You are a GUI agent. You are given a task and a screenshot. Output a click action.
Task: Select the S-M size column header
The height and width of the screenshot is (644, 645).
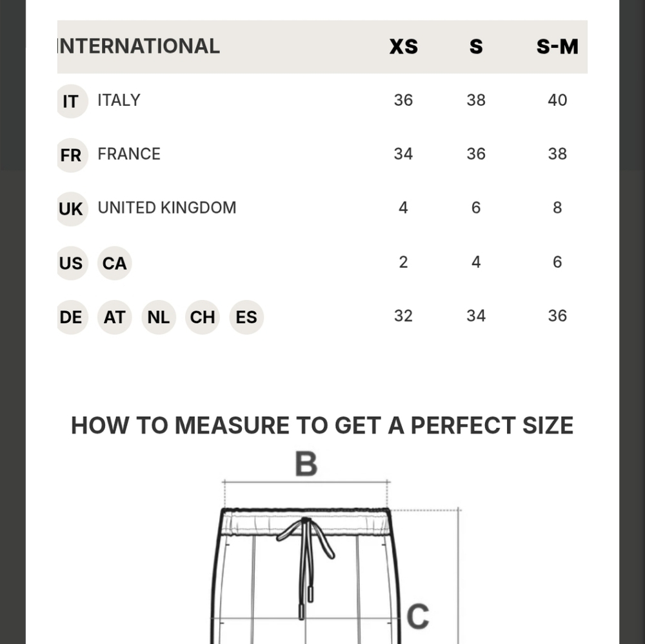pos(557,46)
